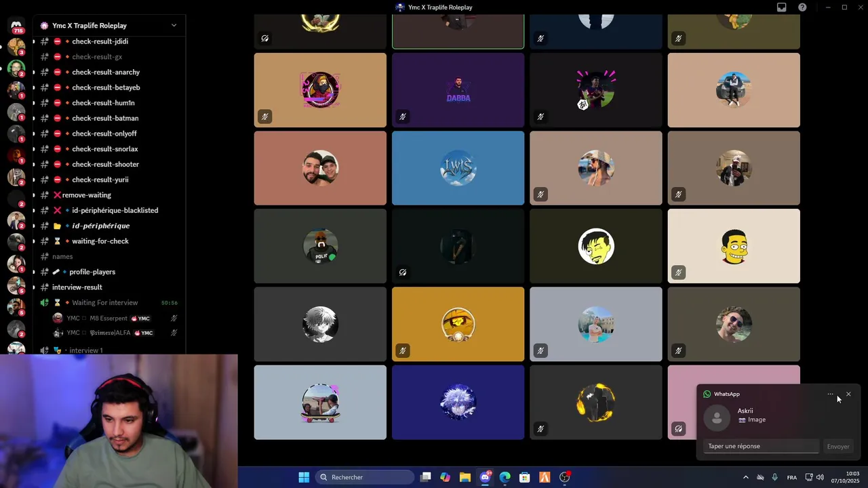Select the pink-framed avatar participant tile
This screenshot has height=488, width=868.
tap(320, 90)
